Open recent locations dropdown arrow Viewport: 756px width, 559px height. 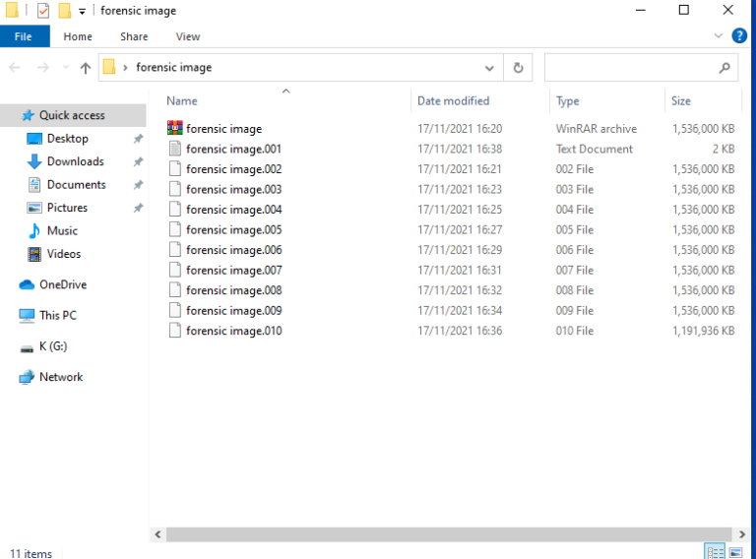pyautogui.click(x=66, y=68)
